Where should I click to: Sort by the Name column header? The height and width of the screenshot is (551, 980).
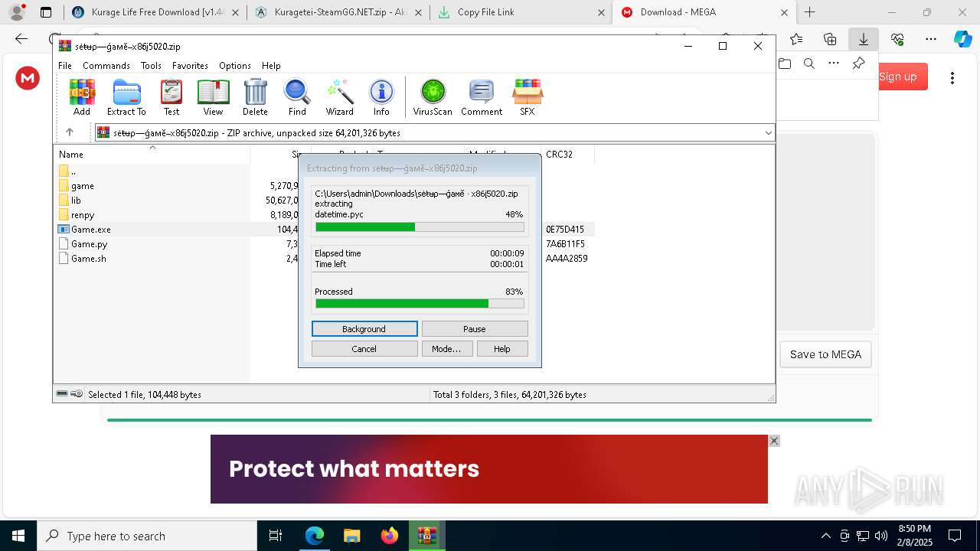(x=152, y=155)
